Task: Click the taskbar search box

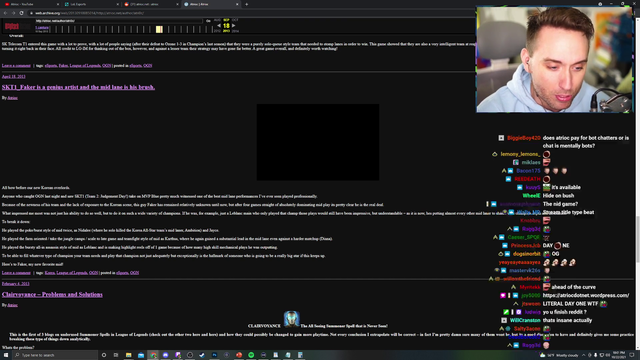Action: tap(56, 355)
